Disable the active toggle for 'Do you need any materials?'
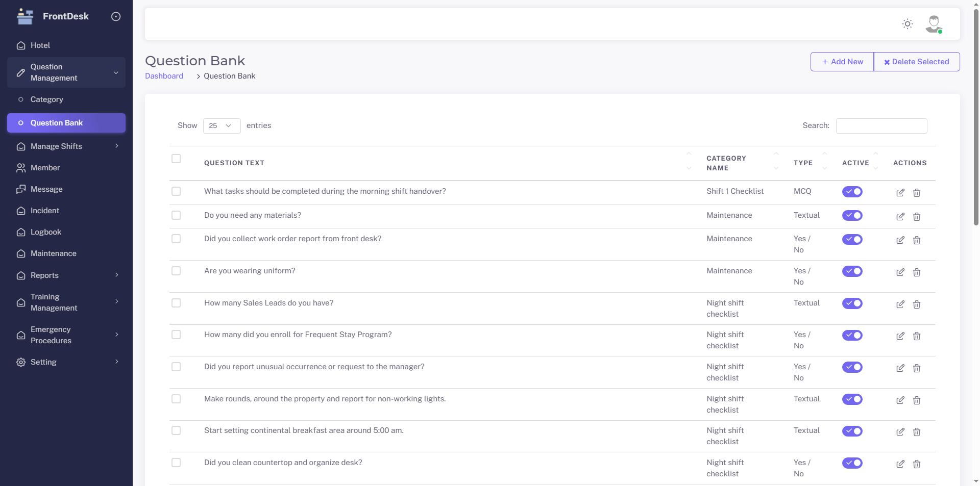This screenshot has width=980, height=486. [x=852, y=216]
